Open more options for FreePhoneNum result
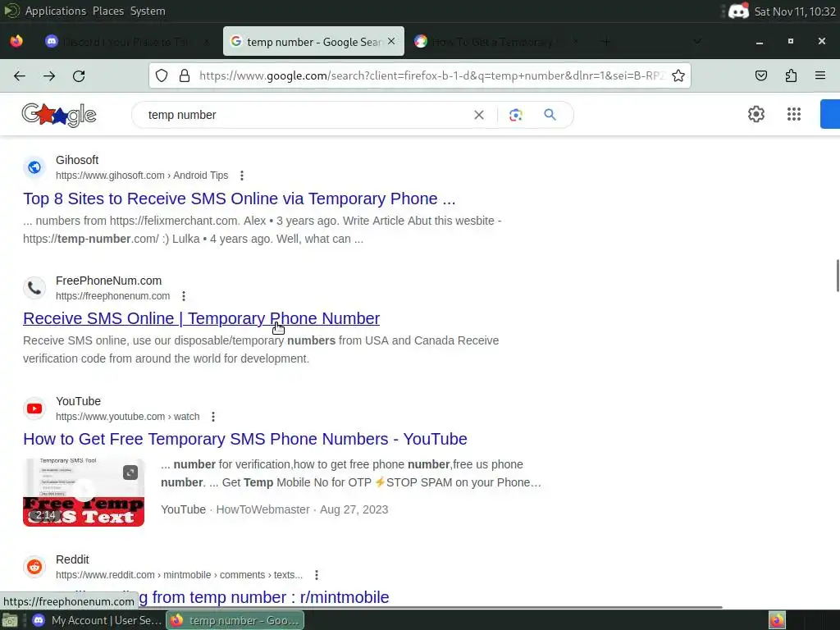Image resolution: width=840 pixels, height=630 pixels. point(184,296)
